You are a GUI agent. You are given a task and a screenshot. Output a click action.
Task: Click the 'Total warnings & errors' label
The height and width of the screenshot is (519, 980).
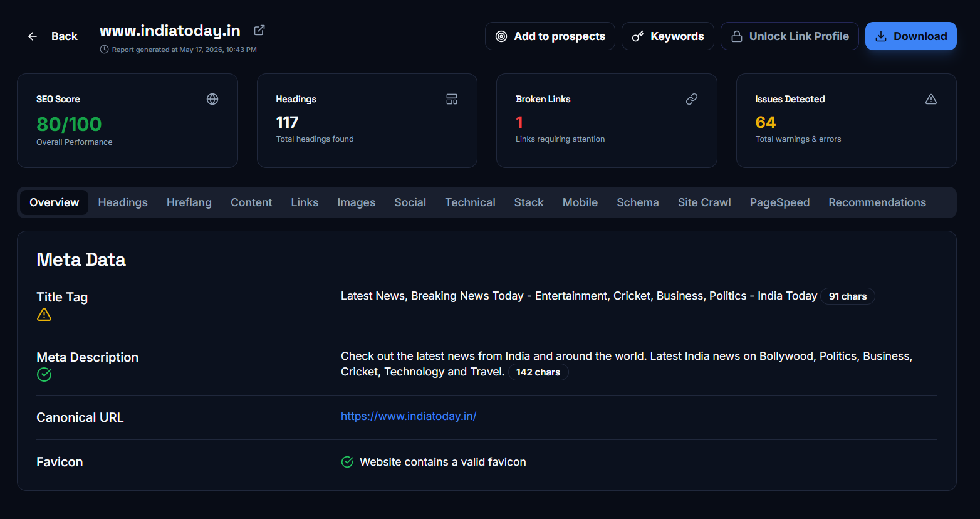point(798,139)
